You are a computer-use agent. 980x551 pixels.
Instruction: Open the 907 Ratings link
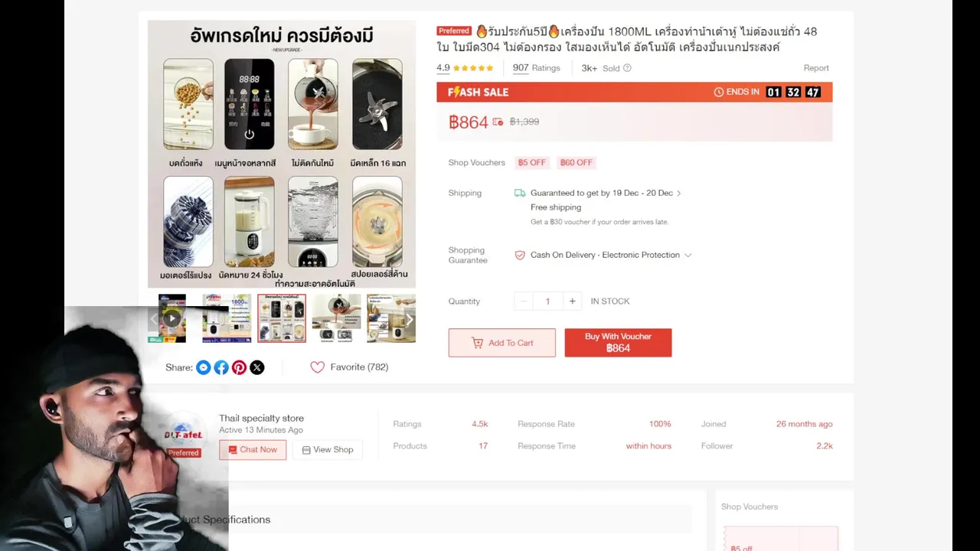coord(536,68)
